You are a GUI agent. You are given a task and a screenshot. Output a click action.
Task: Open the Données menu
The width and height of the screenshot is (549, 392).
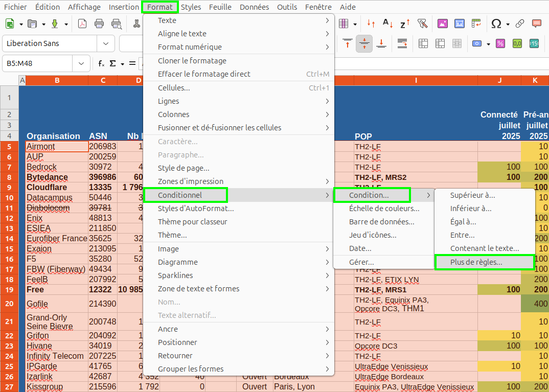tap(255, 7)
